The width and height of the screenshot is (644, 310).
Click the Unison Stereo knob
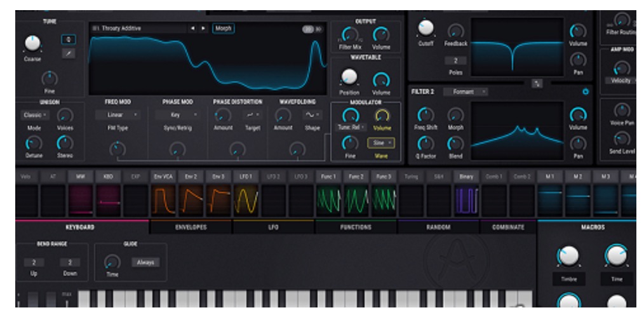(x=65, y=144)
